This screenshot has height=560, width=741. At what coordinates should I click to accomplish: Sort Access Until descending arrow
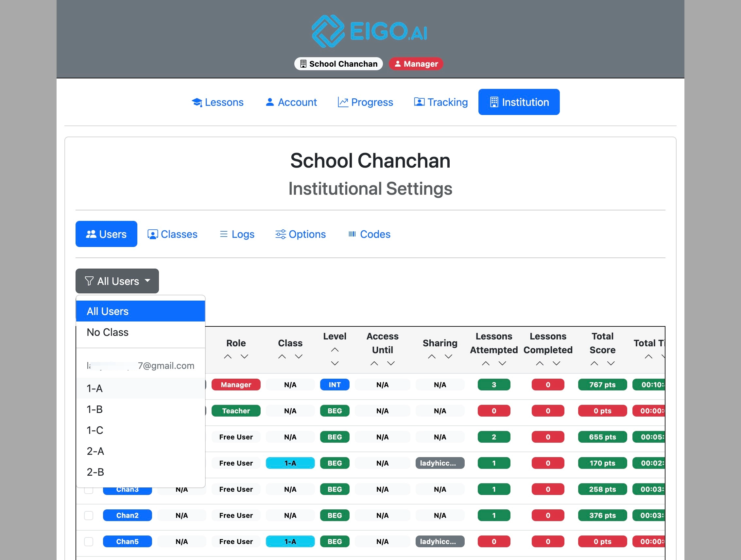(x=391, y=363)
